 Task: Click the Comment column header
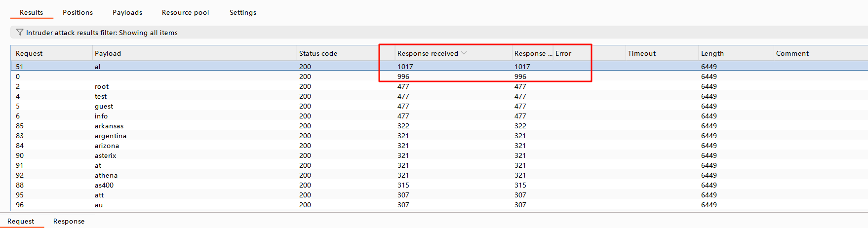[792, 53]
